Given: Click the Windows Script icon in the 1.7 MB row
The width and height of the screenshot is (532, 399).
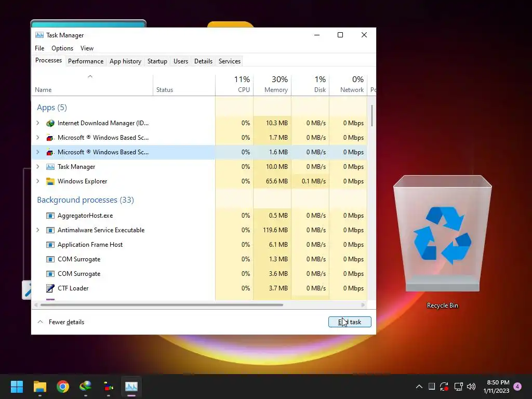Looking at the screenshot, I should coord(50,137).
